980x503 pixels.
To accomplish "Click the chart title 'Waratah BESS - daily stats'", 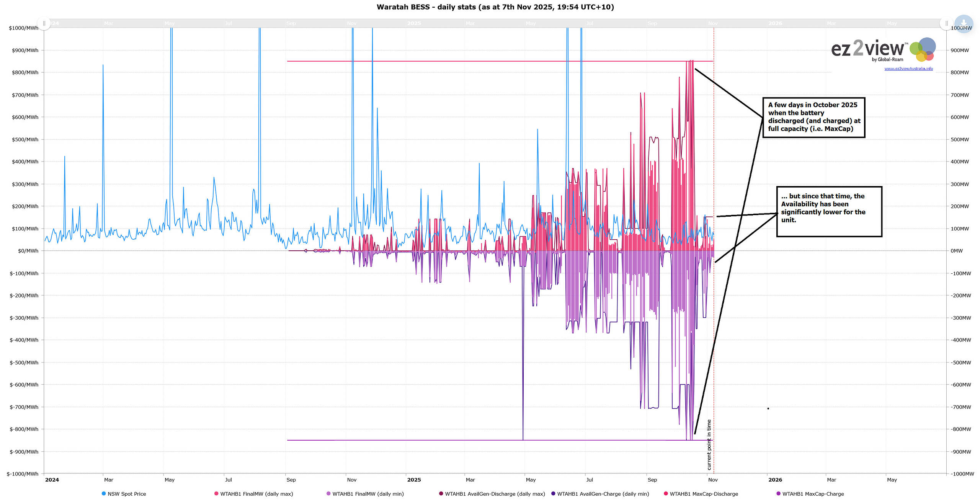I will 495,7.
